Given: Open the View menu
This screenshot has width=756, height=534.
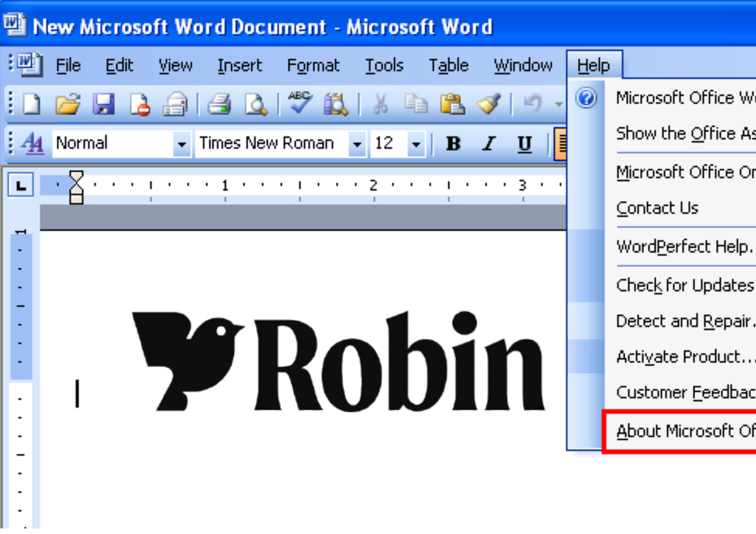Looking at the screenshot, I should click(176, 65).
